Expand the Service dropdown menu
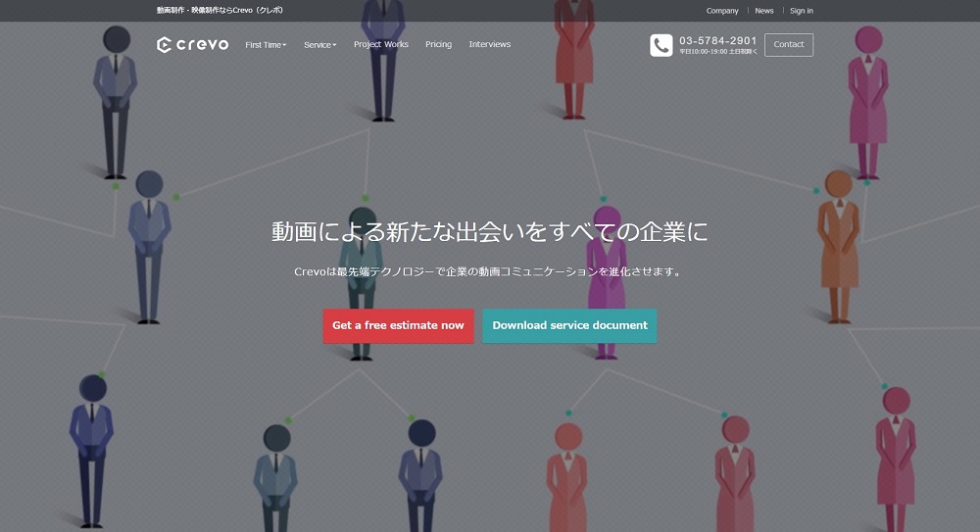The width and height of the screenshot is (980, 532). (320, 45)
